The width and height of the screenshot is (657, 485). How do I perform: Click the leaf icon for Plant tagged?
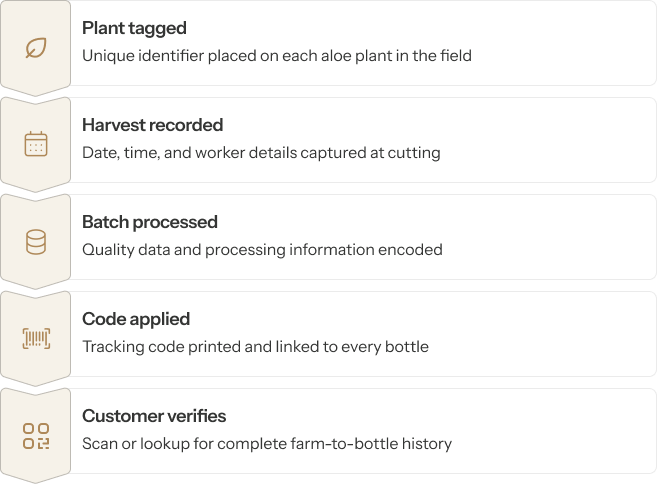click(x=36, y=48)
